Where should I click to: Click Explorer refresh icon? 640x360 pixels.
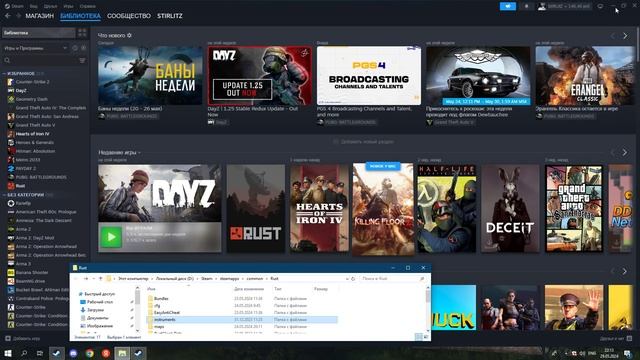tap(353, 279)
